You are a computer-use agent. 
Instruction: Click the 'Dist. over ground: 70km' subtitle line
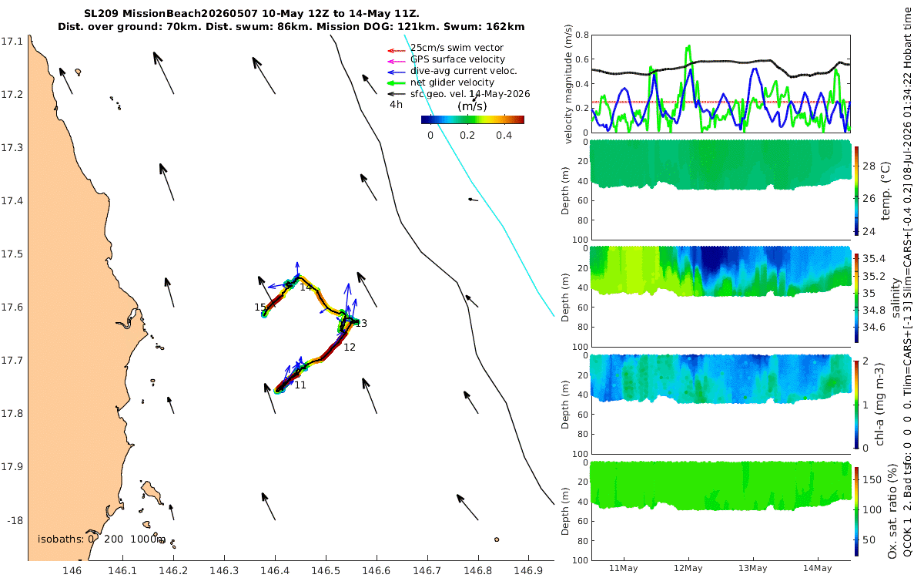pyautogui.click(x=291, y=27)
